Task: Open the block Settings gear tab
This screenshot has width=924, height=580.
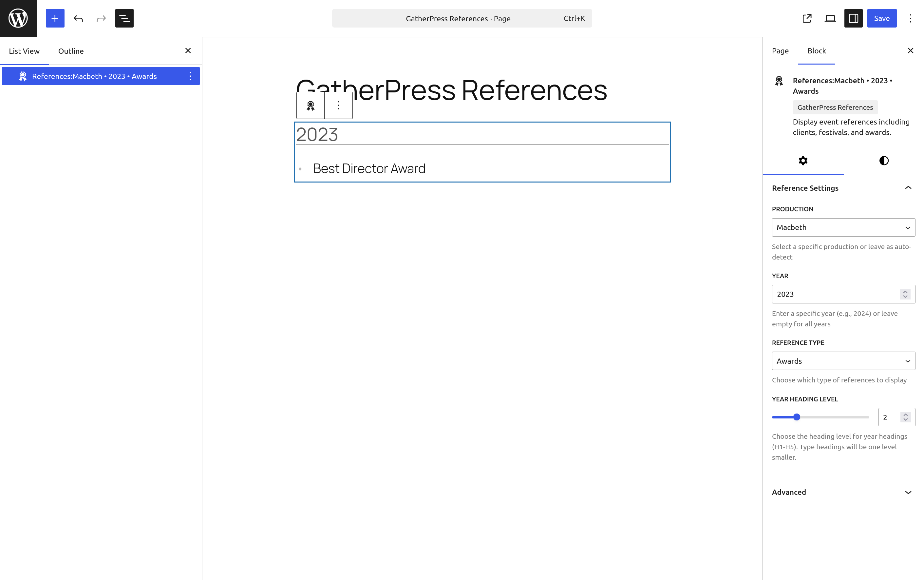Action: coord(803,160)
